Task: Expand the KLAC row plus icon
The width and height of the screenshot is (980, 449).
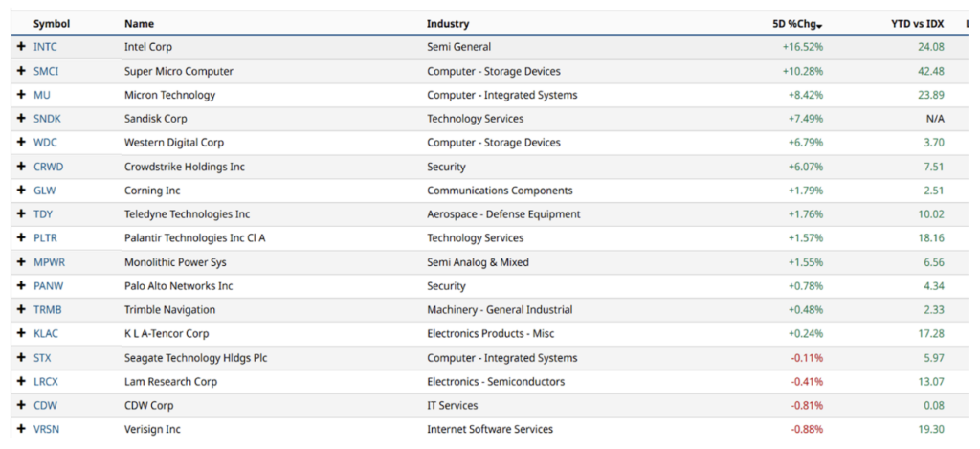Action: click(x=21, y=334)
